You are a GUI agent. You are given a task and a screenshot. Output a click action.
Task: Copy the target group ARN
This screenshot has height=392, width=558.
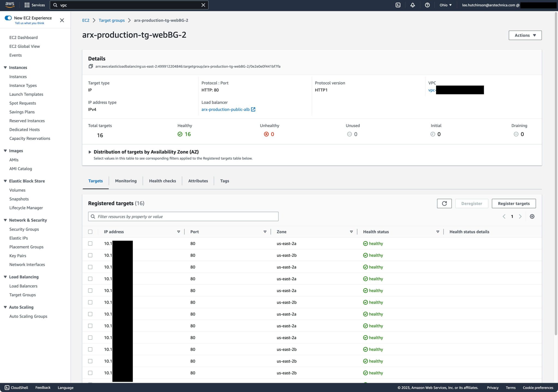tap(90, 66)
